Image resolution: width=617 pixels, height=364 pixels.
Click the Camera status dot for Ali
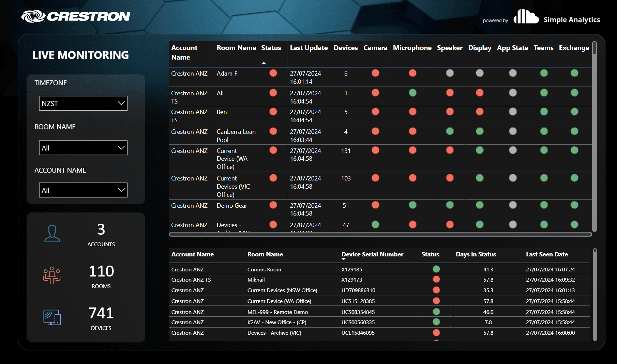pyautogui.click(x=375, y=93)
